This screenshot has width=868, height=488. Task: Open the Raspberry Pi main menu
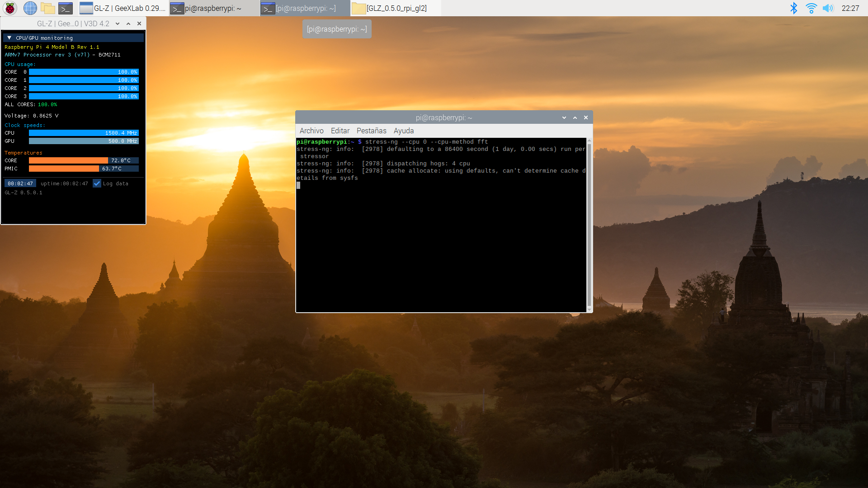10,8
